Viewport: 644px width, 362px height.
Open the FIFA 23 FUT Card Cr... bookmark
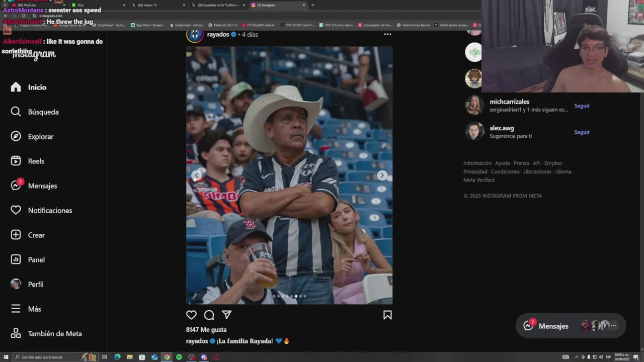(297, 25)
